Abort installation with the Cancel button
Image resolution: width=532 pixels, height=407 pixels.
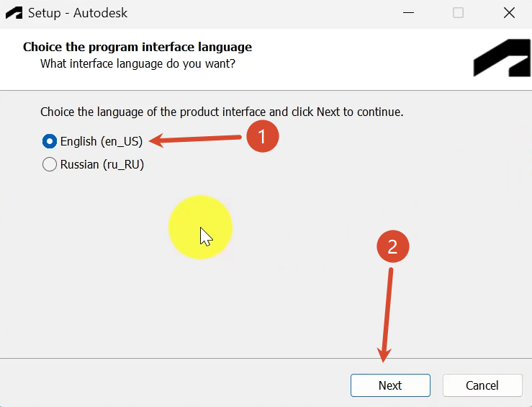coord(482,385)
